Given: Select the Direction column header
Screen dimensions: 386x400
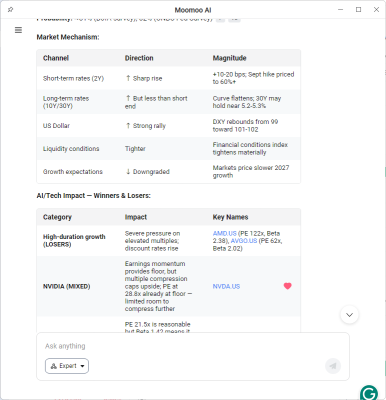Looking at the screenshot, I should (139, 58).
